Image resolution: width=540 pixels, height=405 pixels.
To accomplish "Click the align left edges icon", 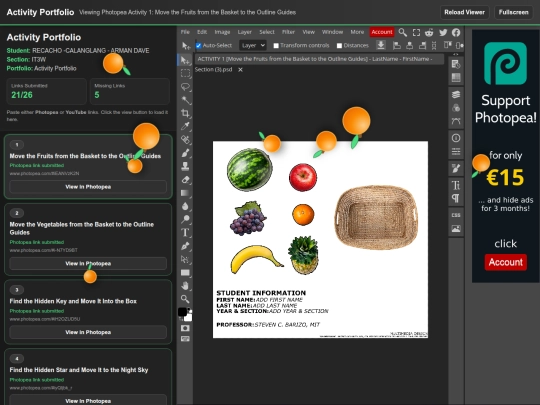I will (x=397, y=45).
